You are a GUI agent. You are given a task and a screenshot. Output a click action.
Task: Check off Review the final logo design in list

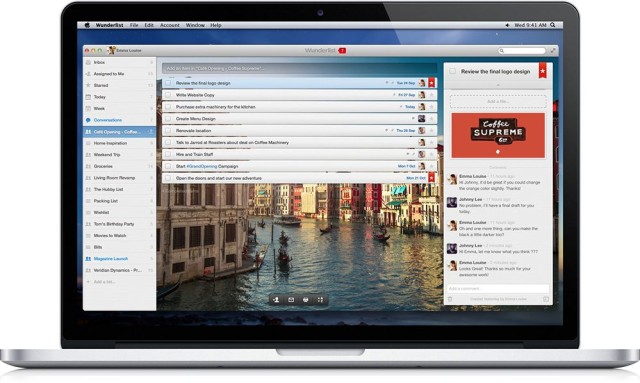click(168, 83)
